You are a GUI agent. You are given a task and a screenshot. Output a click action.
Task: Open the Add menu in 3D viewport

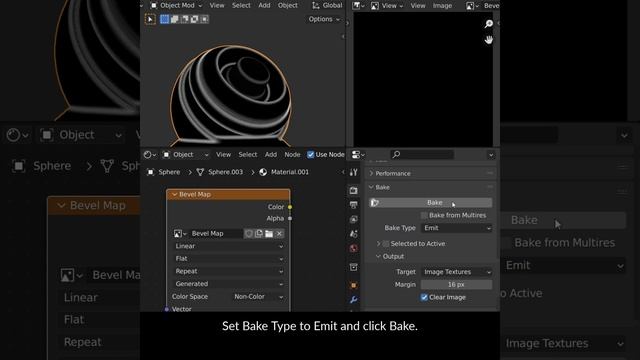click(x=264, y=6)
